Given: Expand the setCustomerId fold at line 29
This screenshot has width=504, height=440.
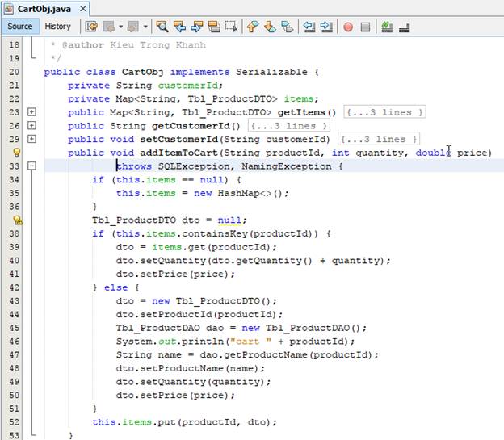Looking at the screenshot, I should tap(31, 139).
